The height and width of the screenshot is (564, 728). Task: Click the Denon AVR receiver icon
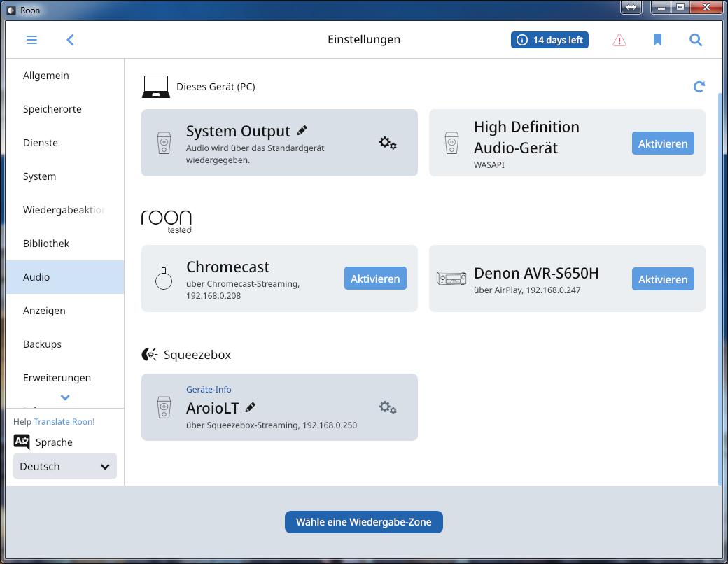[451, 279]
